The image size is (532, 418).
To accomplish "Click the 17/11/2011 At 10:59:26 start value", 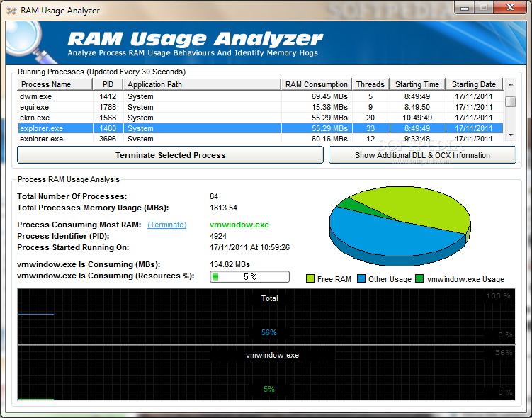I will pos(250,247).
